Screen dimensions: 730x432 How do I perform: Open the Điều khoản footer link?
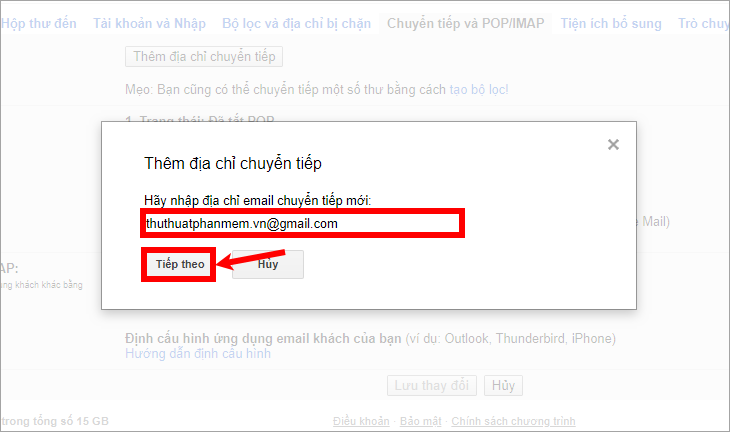tap(361, 421)
